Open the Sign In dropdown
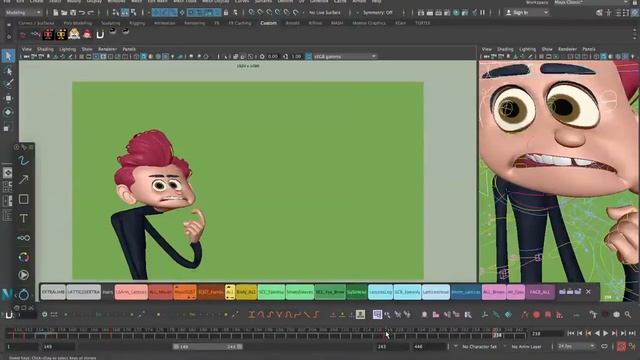Screen dimensions: 640x360 click(x=527, y=13)
